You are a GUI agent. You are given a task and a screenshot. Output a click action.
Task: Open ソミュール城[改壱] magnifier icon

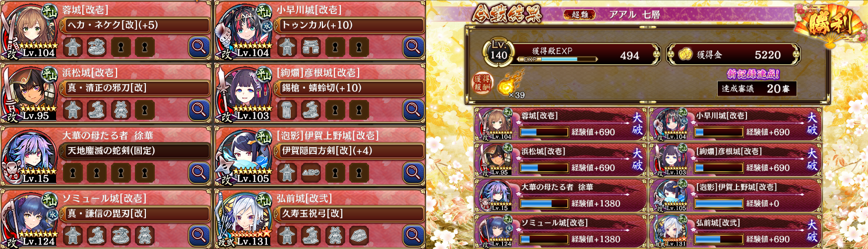(199, 236)
